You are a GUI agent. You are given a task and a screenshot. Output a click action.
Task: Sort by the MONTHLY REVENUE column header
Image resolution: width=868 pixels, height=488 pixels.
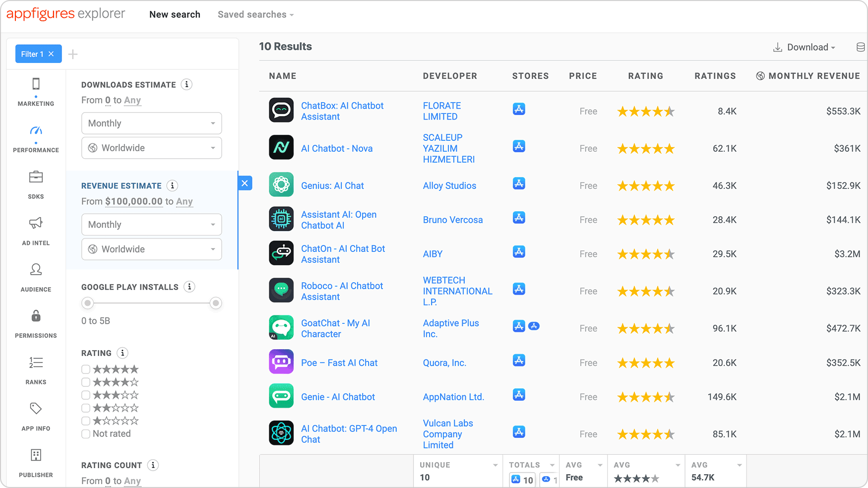point(808,76)
